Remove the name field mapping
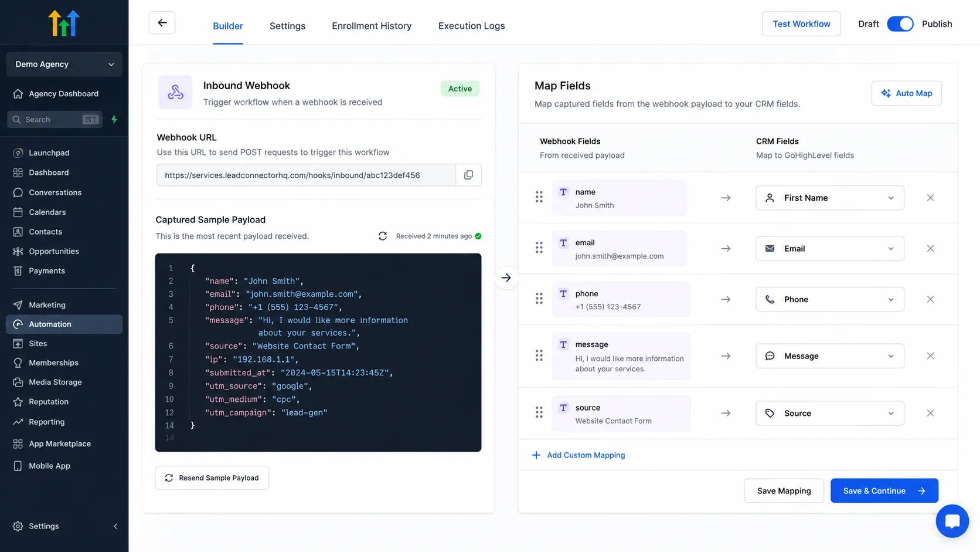 point(930,198)
